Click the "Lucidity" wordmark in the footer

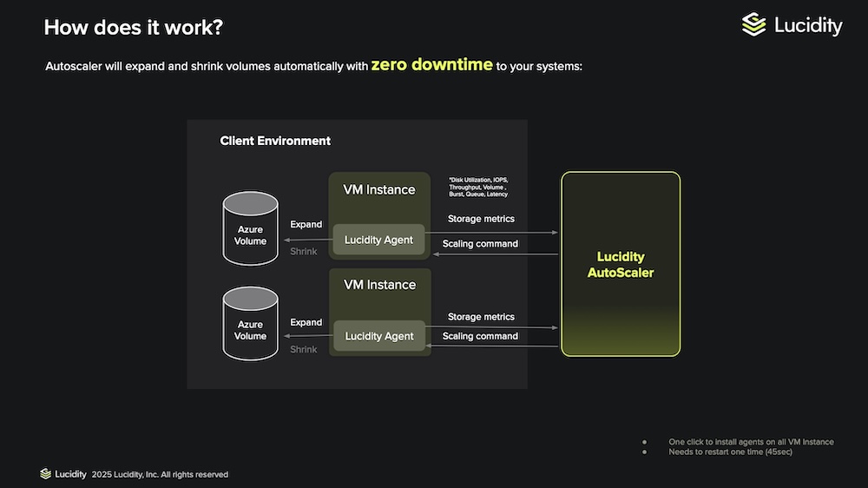[x=70, y=474]
